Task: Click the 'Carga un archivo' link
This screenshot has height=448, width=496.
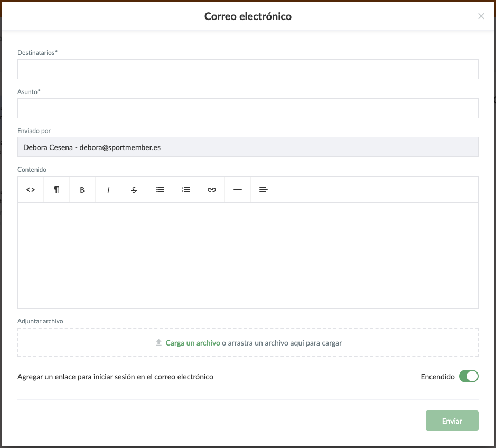Action: coord(193,343)
